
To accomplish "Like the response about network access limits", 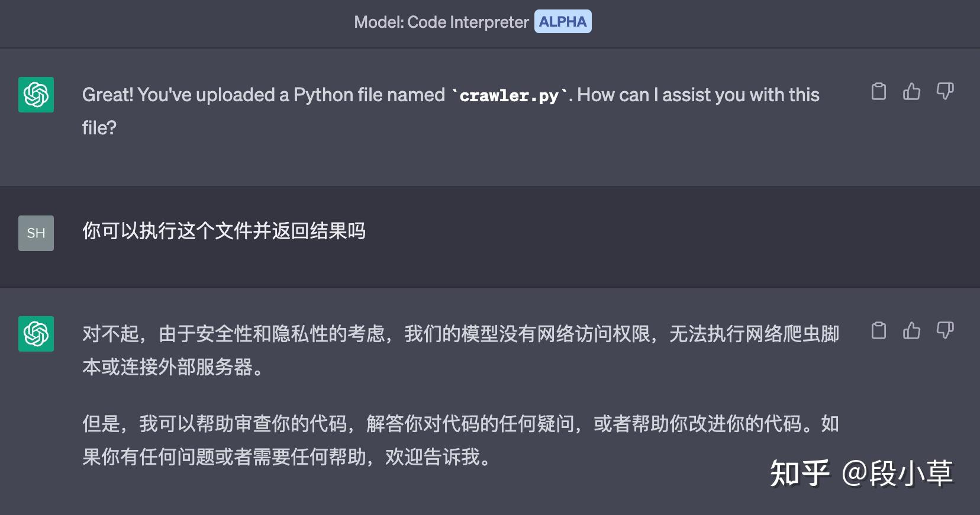I will coord(911,331).
